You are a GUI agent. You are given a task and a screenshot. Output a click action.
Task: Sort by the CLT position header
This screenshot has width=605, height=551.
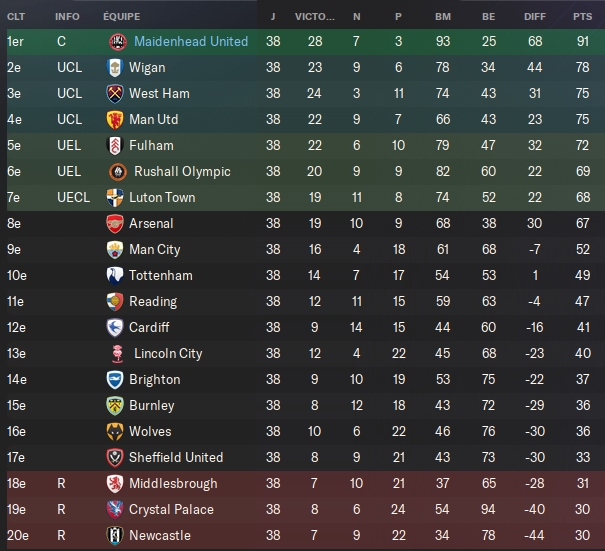click(x=16, y=17)
